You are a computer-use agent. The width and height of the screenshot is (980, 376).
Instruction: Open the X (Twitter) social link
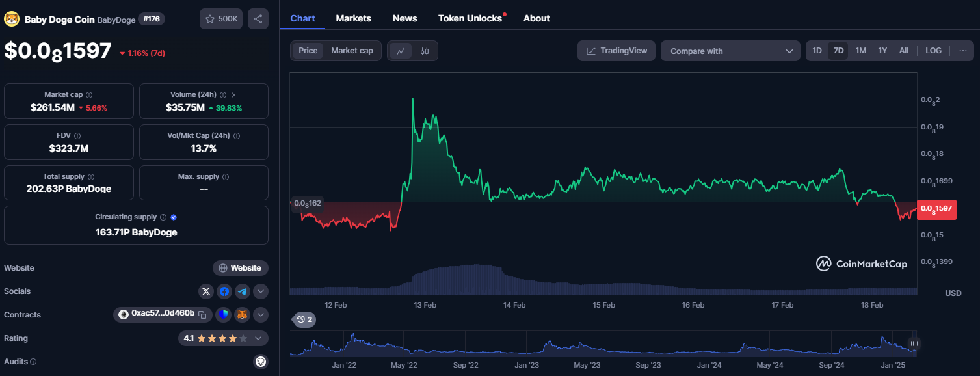point(206,291)
